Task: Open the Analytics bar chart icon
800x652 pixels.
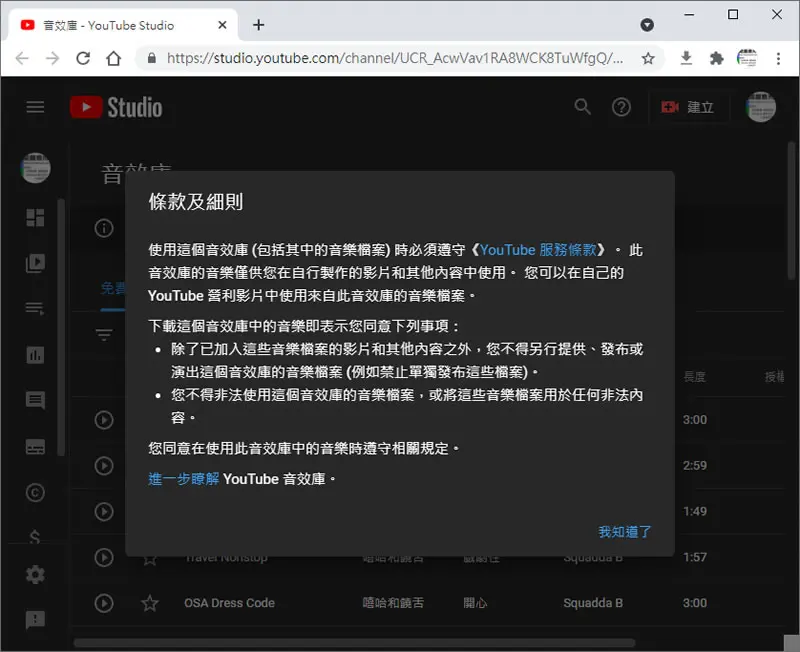Action: [35, 355]
